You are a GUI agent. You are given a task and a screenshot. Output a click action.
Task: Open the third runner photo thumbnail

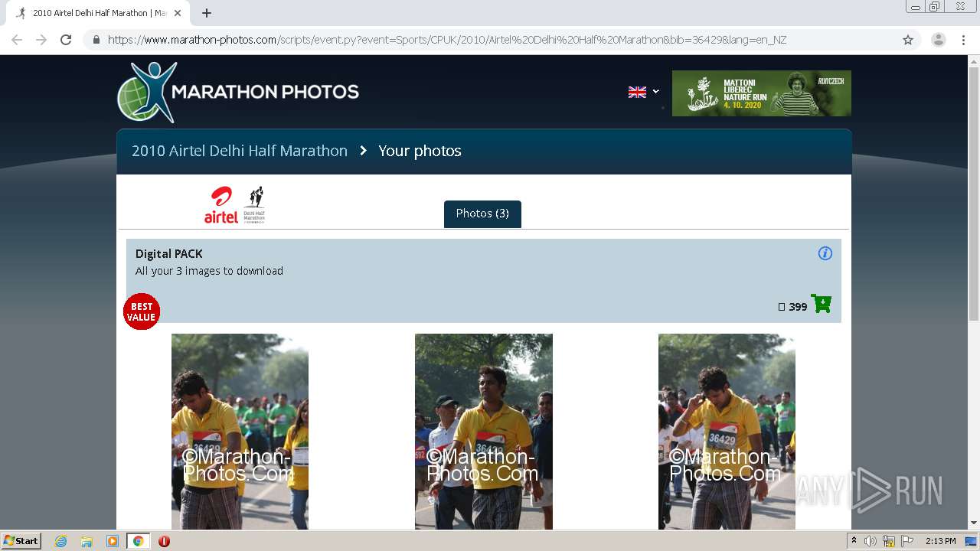(x=727, y=432)
